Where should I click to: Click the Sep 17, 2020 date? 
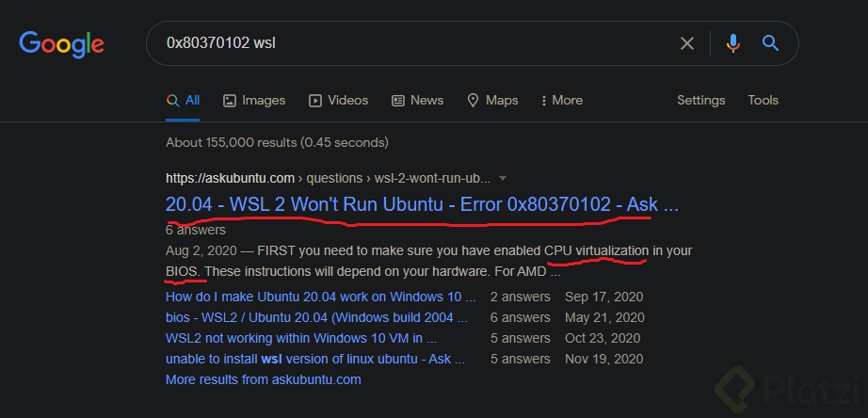pyautogui.click(x=604, y=297)
